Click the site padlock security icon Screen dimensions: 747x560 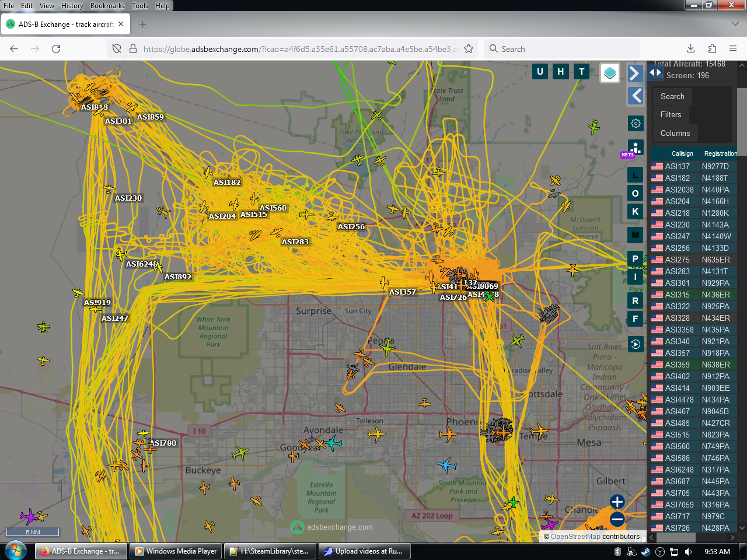132,49
